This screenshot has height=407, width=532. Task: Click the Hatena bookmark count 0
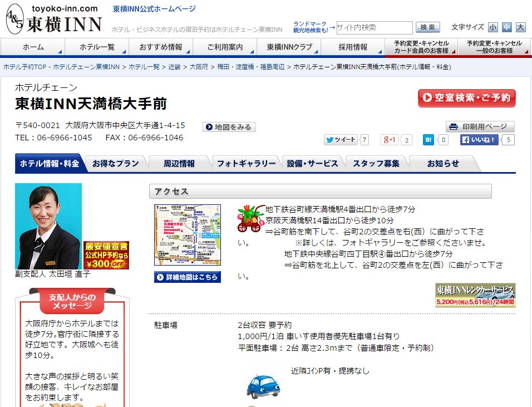point(443,140)
